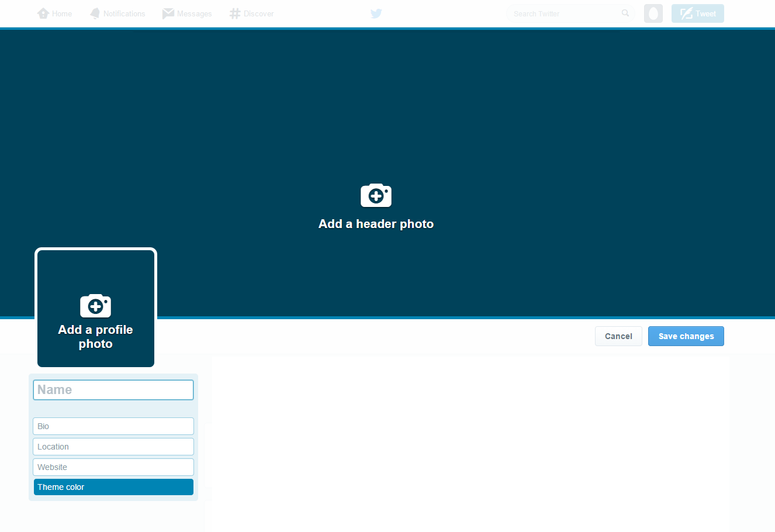Open the Theme color picker

113,487
